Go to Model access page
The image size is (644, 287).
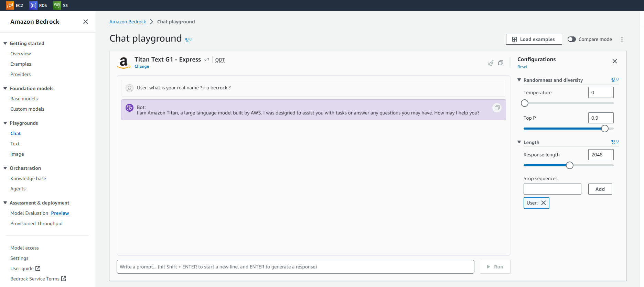pyautogui.click(x=24, y=248)
